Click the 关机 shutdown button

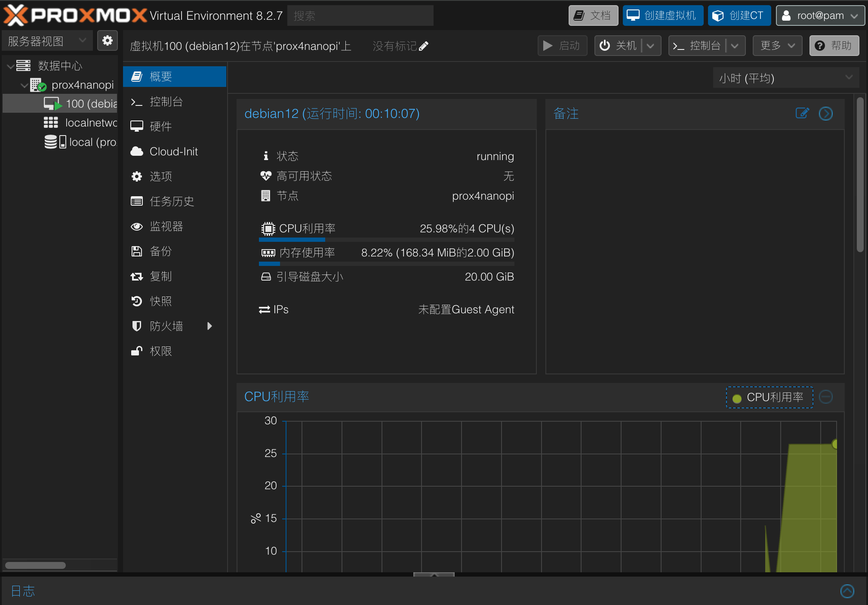619,46
